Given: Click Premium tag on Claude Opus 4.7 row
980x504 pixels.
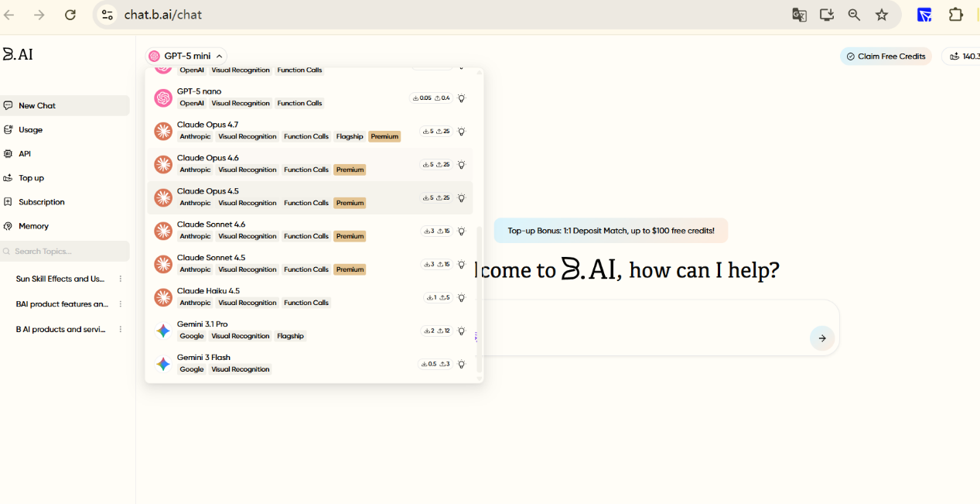Looking at the screenshot, I should point(384,136).
